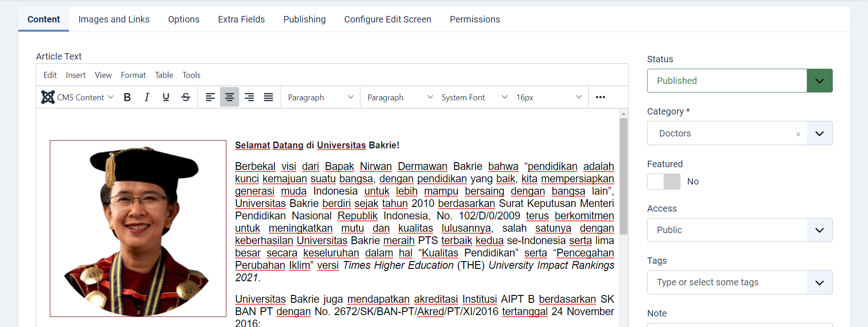Screen dimensions: 868x327
Task: Expand the Tags dropdown arrow
Action: (x=820, y=283)
